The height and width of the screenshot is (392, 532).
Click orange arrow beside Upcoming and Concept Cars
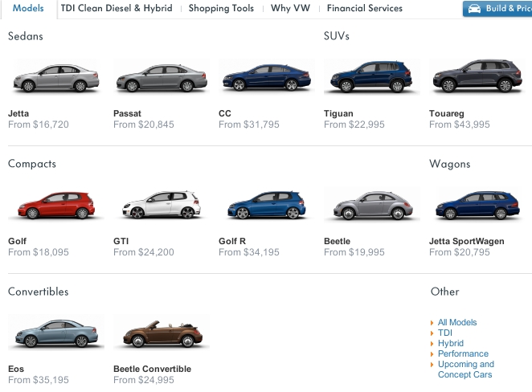tap(432, 365)
